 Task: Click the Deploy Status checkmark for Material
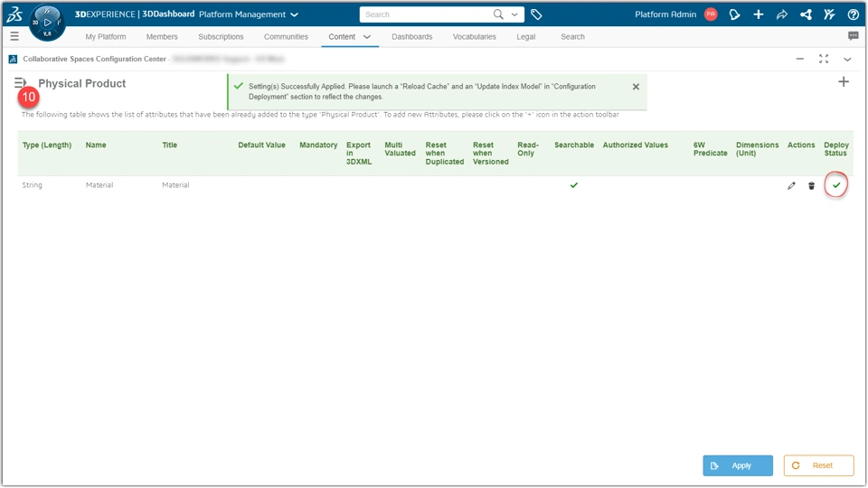tap(836, 185)
